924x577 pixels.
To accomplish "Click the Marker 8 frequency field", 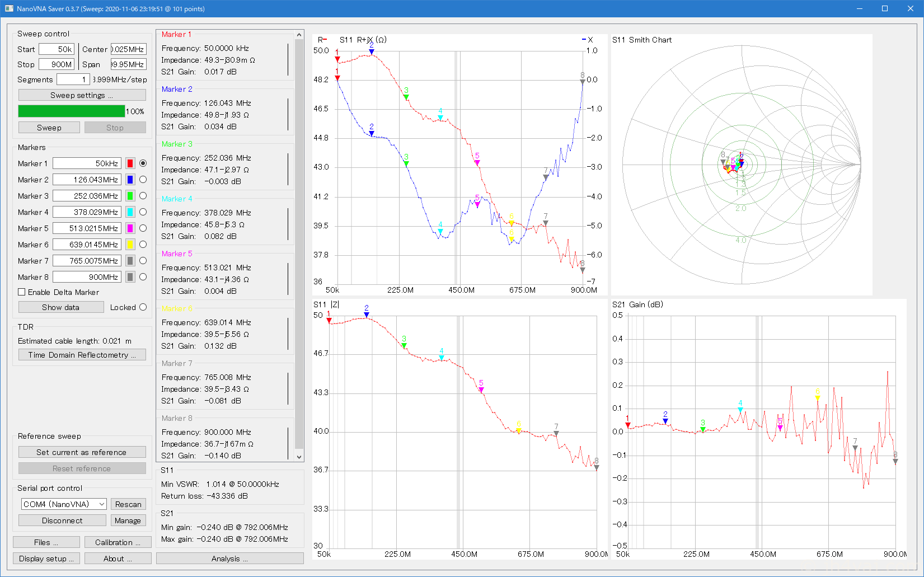I will [x=87, y=277].
